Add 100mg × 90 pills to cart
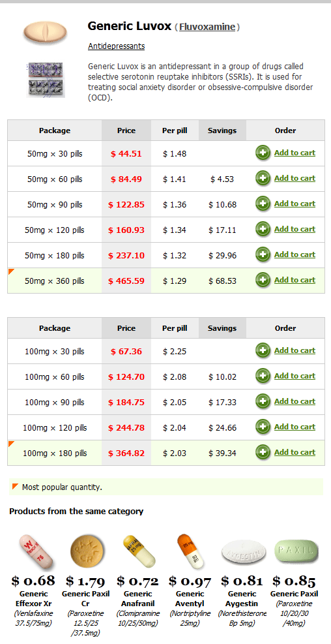This screenshot has height=644, width=331. [x=295, y=401]
